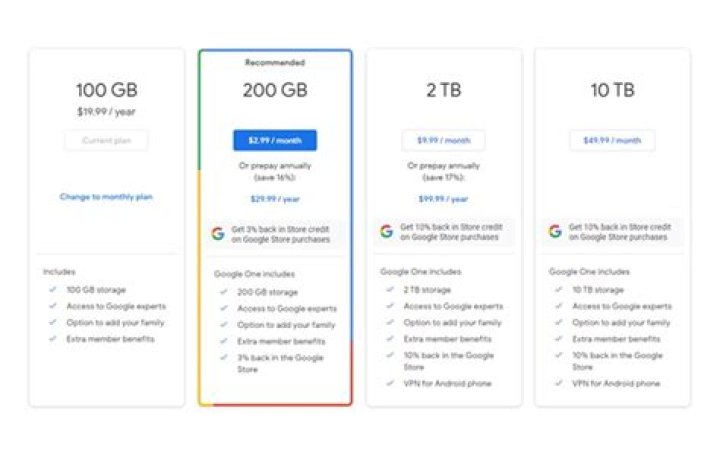Screen dimensions: 720x454
Task: Click checkmark by VPN for Android phone in 2 TB
Action: (x=390, y=384)
